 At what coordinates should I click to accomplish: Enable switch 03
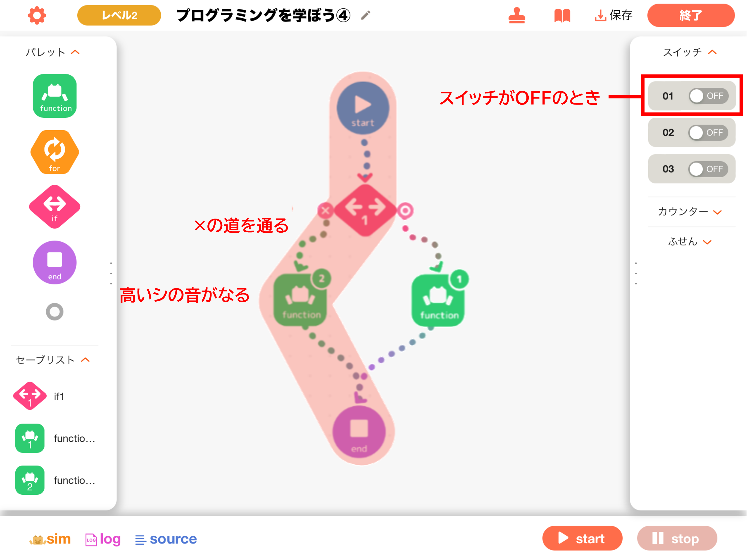(x=709, y=169)
